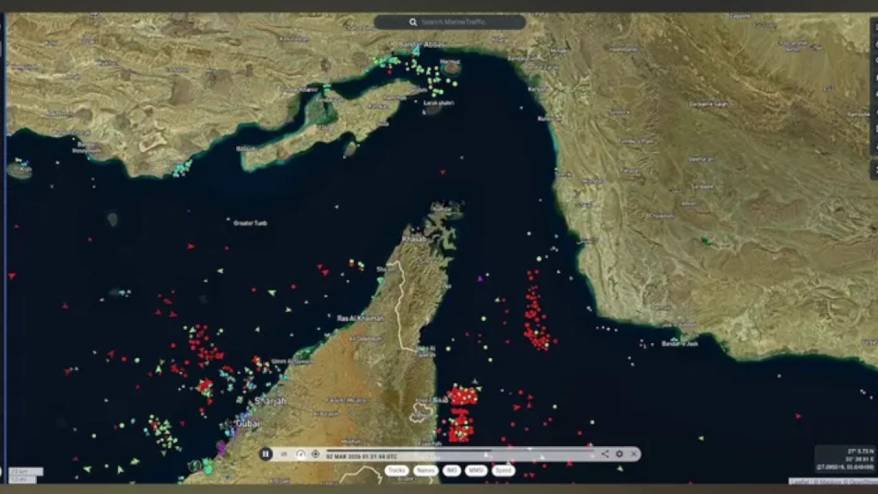Click the coordinates readout box

pyautogui.click(x=845, y=459)
